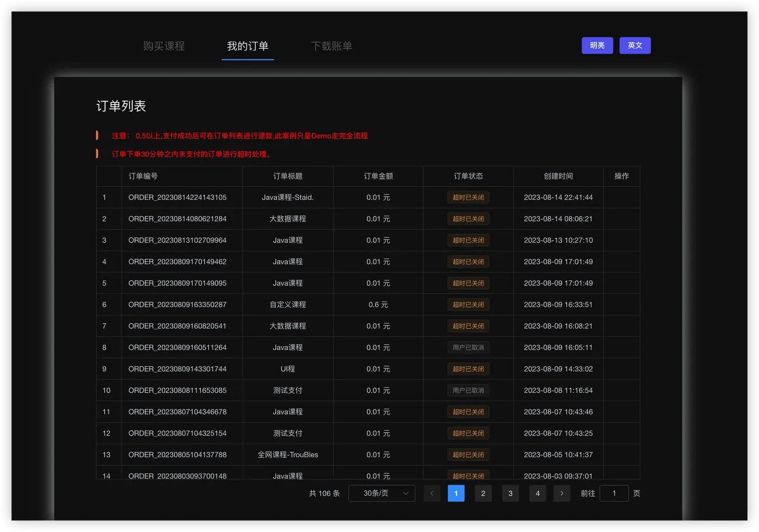Click 用户已取消 status tag in row 8

pos(468,347)
